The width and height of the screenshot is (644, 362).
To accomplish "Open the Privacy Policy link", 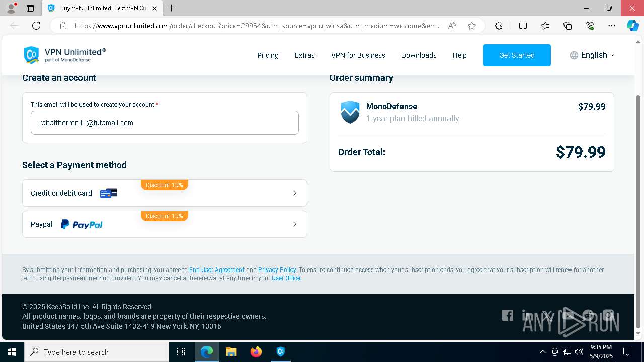I will 277,270.
